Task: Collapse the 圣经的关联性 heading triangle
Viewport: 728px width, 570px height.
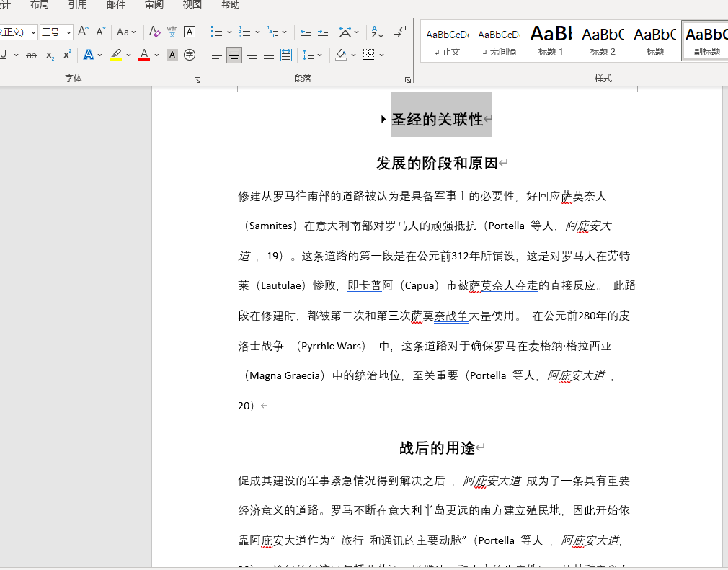Action: point(383,120)
